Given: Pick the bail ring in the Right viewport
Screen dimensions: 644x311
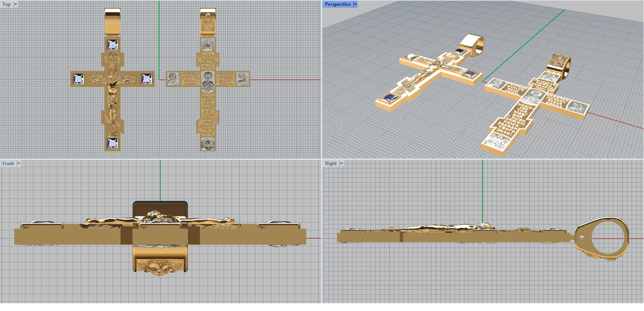Looking at the screenshot, I should (x=603, y=237).
